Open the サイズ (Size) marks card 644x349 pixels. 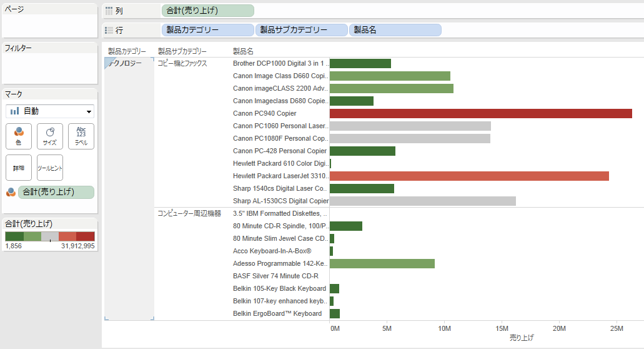(50, 136)
